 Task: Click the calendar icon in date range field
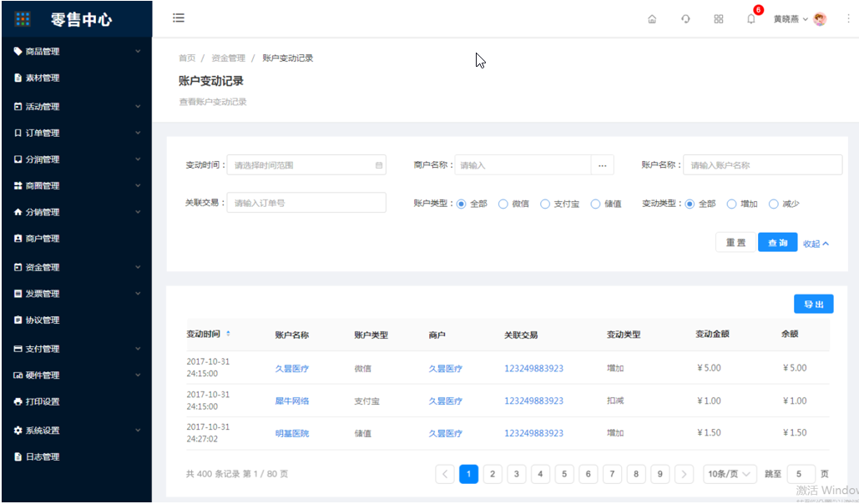(x=378, y=165)
